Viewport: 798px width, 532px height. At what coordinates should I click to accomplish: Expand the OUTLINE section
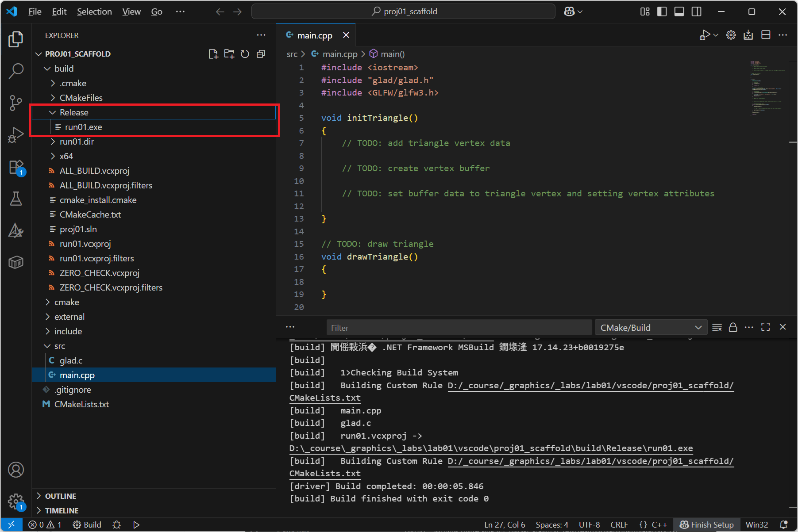(x=61, y=496)
